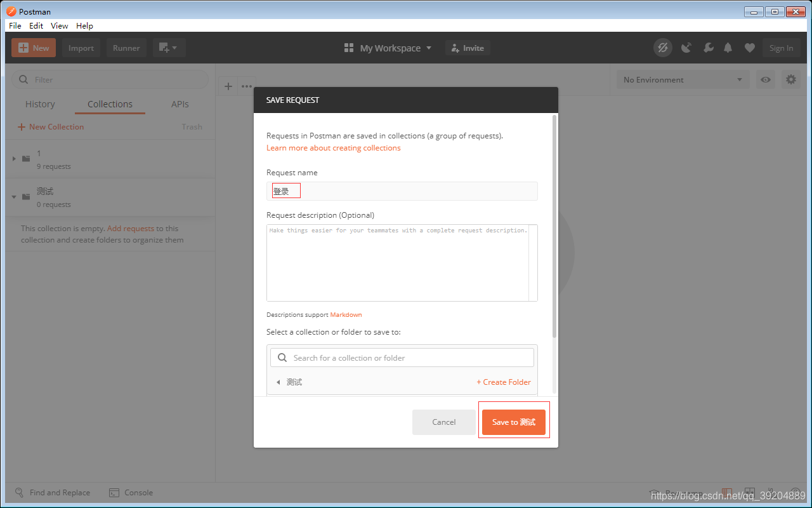
Task: Click the folder icon of 测试 collection
Action: pos(26,197)
